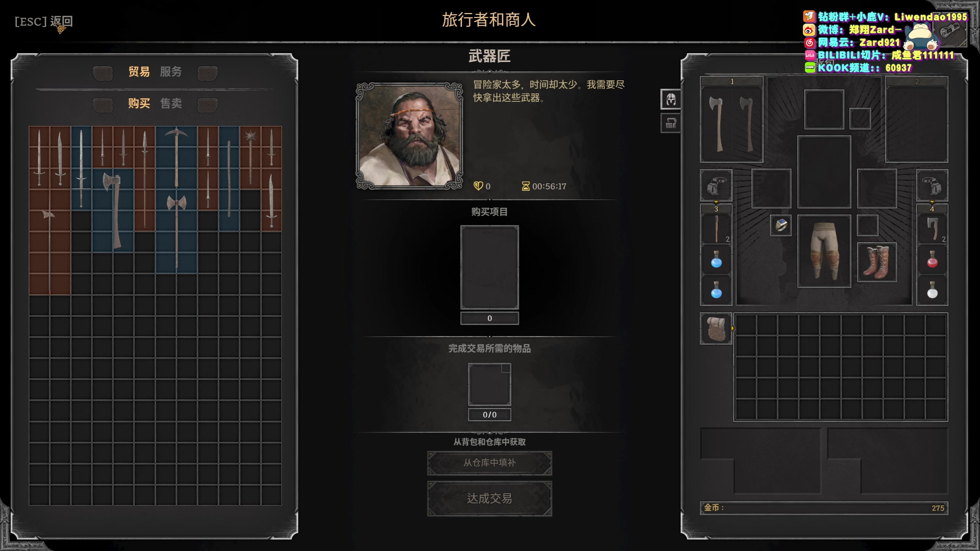
Task: Click the merchant weaponsmith portrait
Action: (409, 136)
